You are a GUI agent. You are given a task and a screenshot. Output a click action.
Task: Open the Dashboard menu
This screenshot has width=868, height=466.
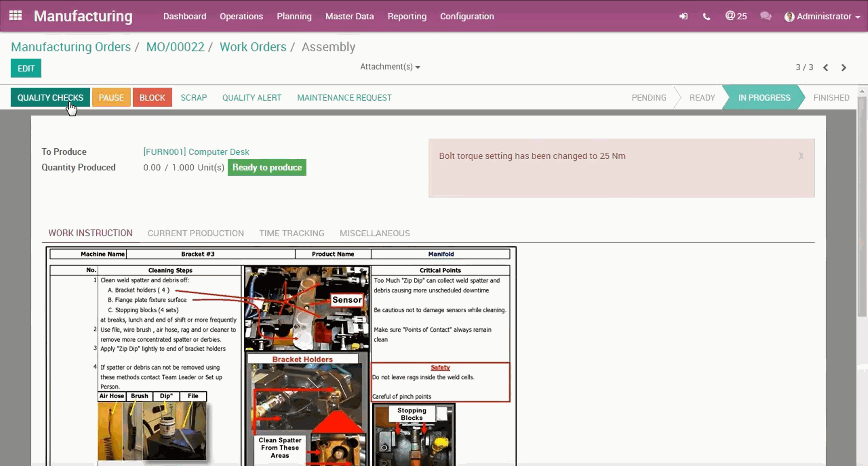coord(185,16)
